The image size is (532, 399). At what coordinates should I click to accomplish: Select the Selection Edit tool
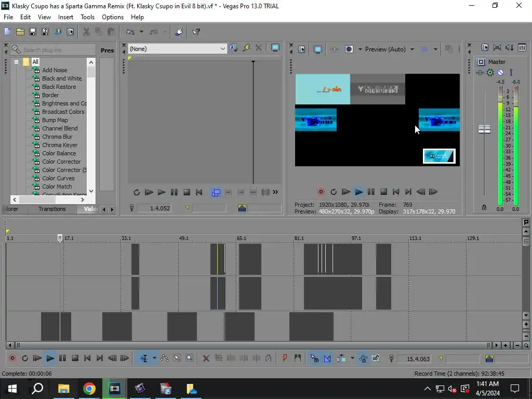pos(177,358)
